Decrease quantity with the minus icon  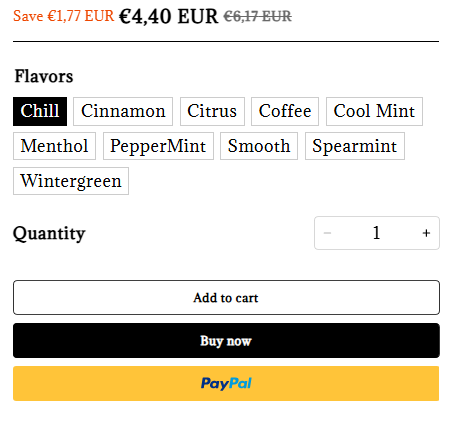[327, 233]
